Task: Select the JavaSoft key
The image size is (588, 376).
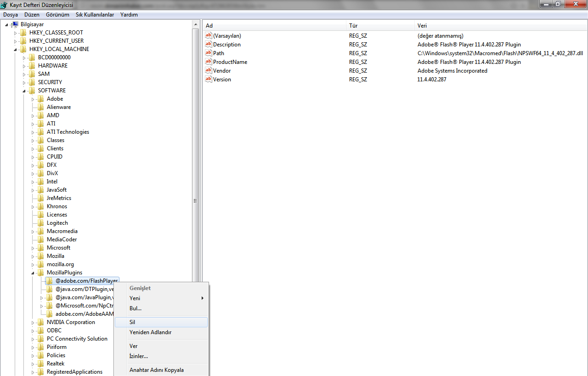Action: point(57,190)
